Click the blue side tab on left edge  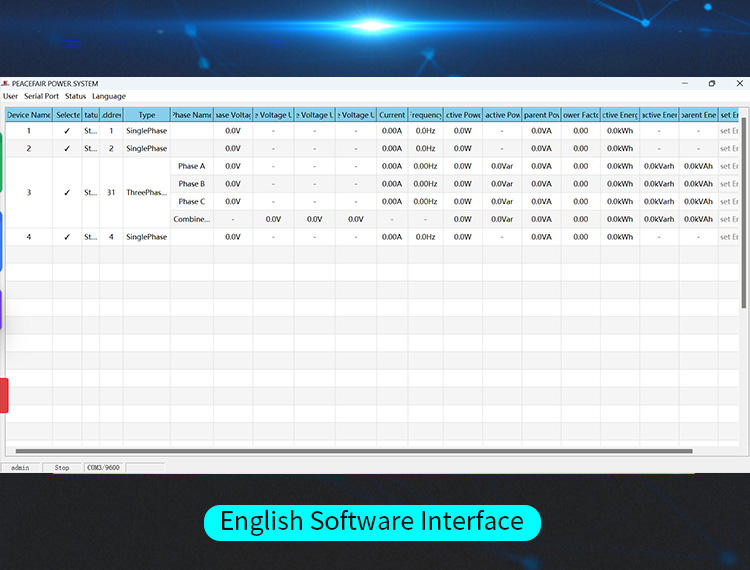[x=3, y=240]
